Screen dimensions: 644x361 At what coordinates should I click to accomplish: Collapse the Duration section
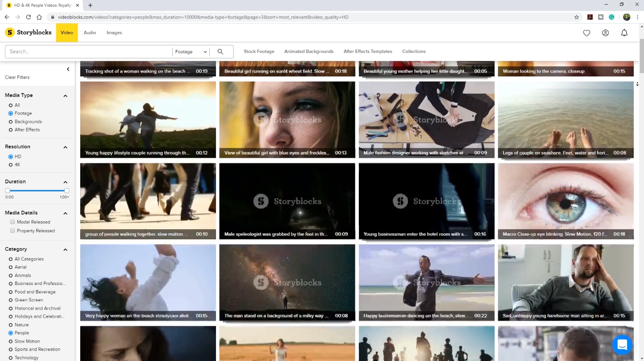coord(66,182)
